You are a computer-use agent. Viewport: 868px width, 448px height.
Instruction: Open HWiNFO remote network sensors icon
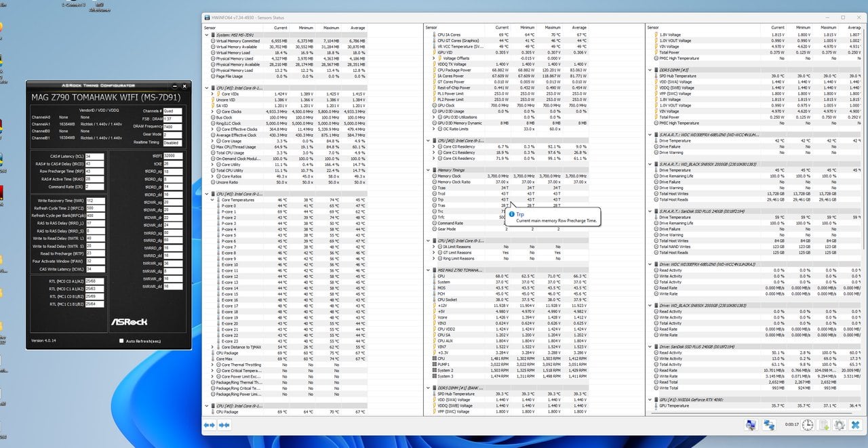769,425
